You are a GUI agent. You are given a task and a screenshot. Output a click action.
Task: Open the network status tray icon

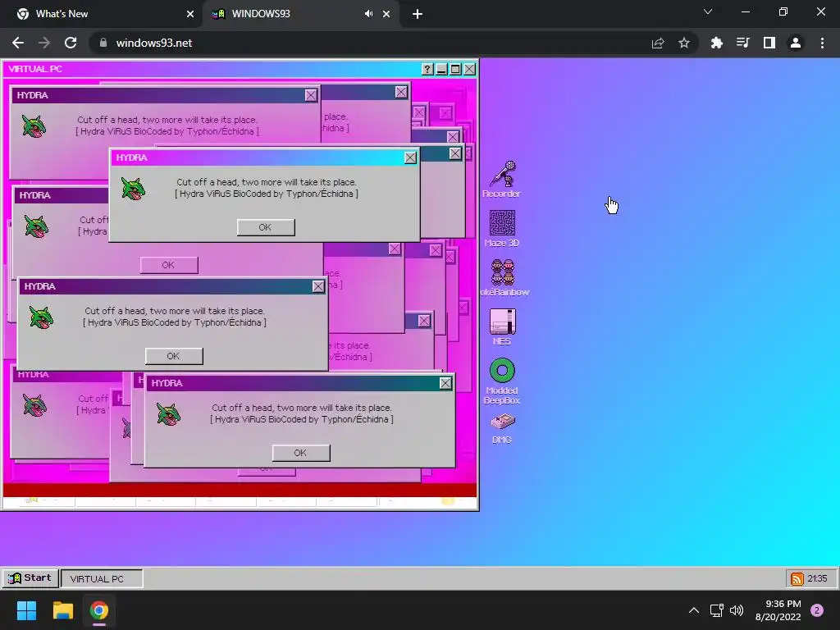coord(716,610)
